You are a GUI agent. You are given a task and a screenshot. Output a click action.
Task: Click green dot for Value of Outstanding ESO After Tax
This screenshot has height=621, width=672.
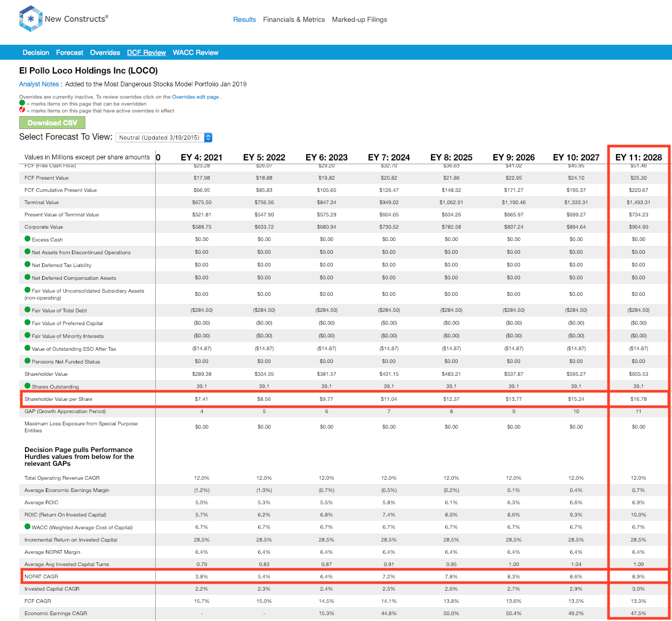[28, 348]
